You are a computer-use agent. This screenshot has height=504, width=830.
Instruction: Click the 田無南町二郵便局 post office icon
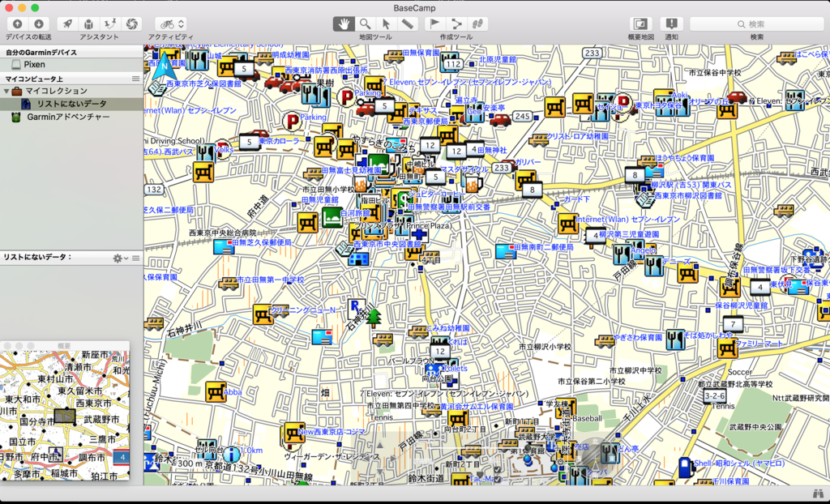(x=506, y=251)
